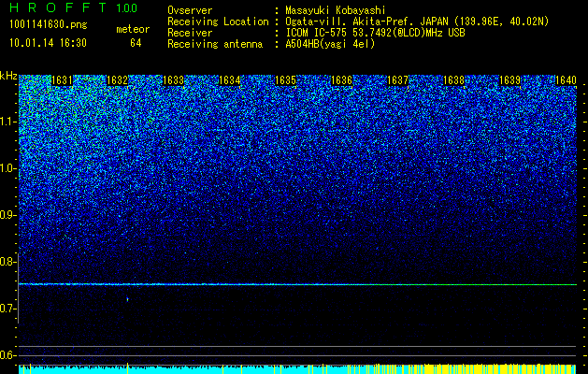The image size is (588, 374).
Task: Click the 0.7 kHz axis label
Action: [x=7, y=309]
